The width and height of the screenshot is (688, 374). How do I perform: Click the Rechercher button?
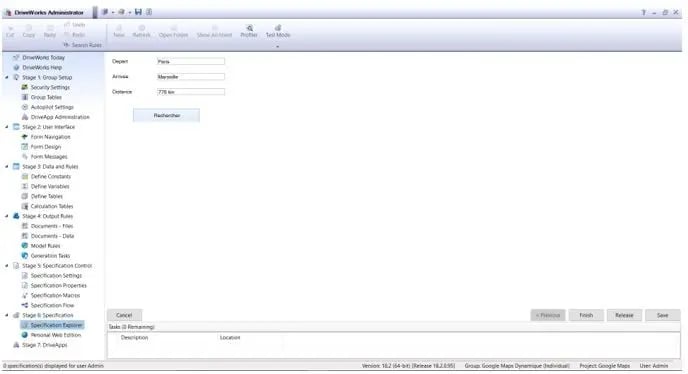[x=166, y=115]
